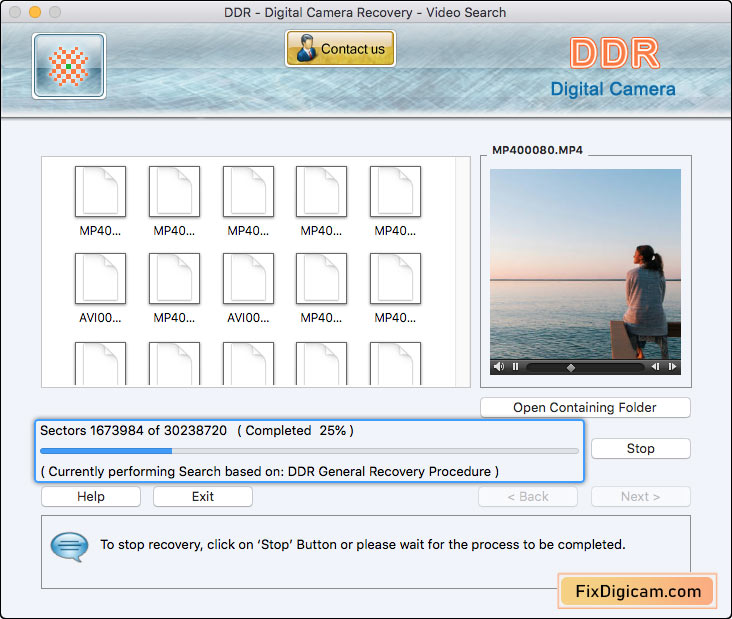Image resolution: width=732 pixels, height=619 pixels.
Task: Click the Sectors 1673984 of 30238720 status text
Action: (x=134, y=430)
